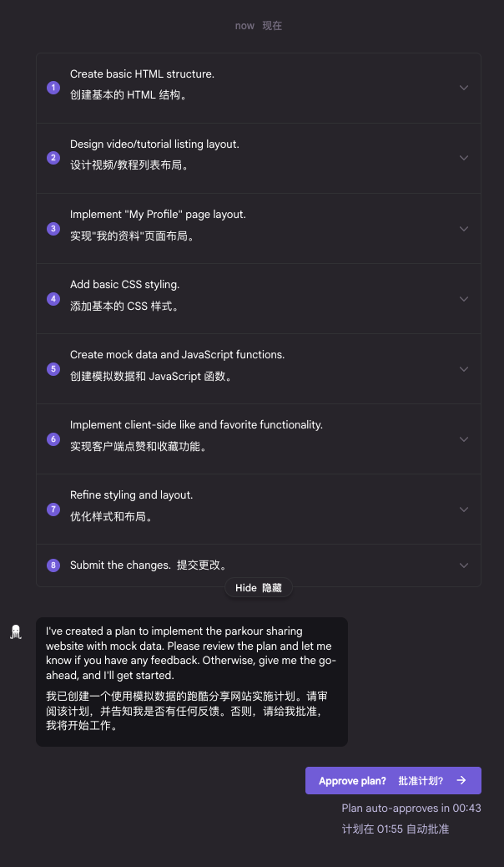Expand the video/tutorial listing layout step

(x=464, y=158)
